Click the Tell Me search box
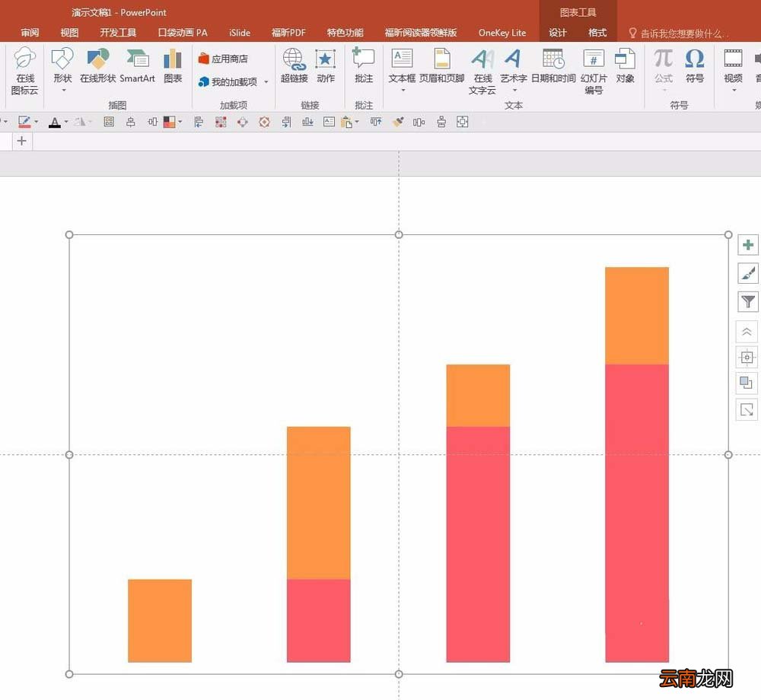This screenshot has height=700, width=761. [x=678, y=33]
